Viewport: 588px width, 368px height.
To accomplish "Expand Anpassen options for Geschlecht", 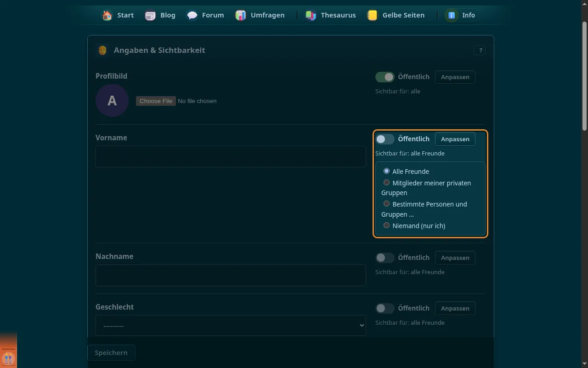I will coord(455,308).
